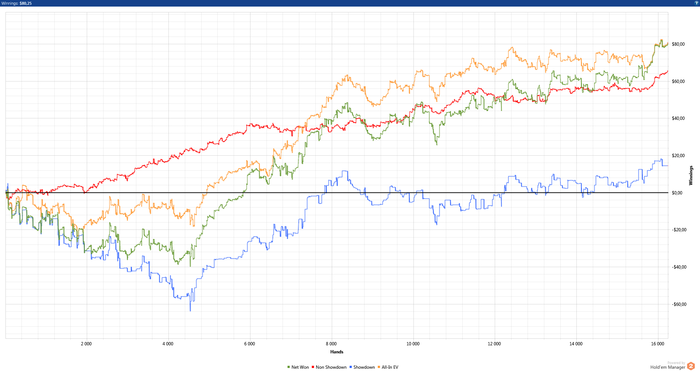Click the 14 000 hands axis label
Image resolution: width=700 pixels, height=372 pixels.
(576, 344)
